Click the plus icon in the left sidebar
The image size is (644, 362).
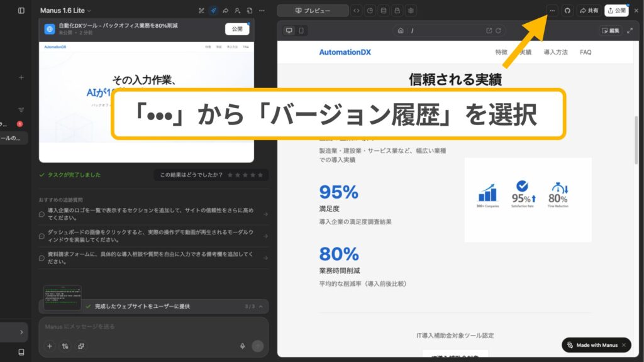[x=21, y=77]
